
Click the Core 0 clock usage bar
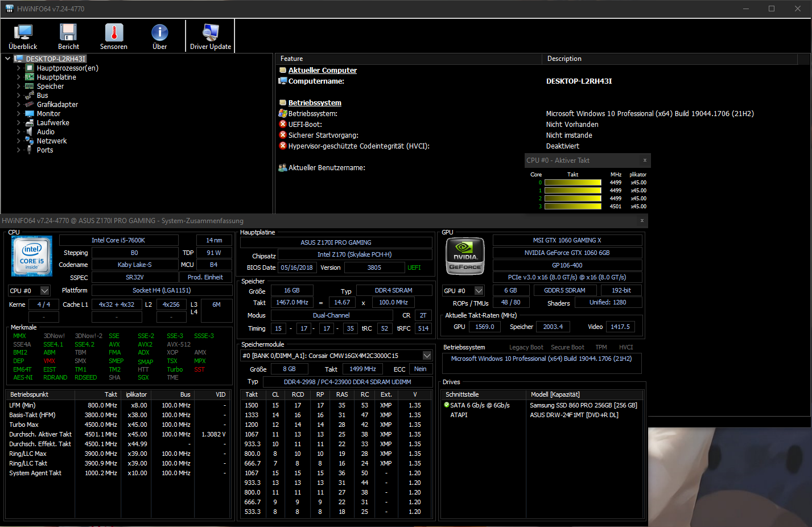(x=572, y=183)
